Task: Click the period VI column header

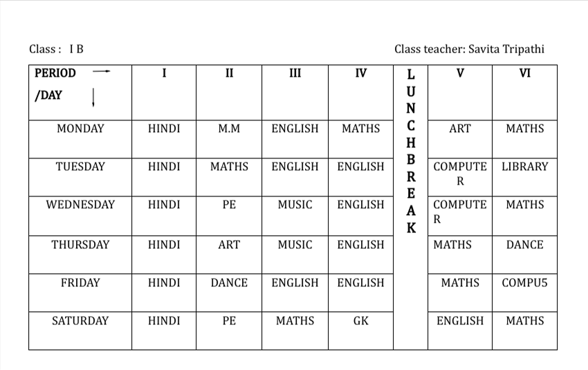Action: coord(524,73)
